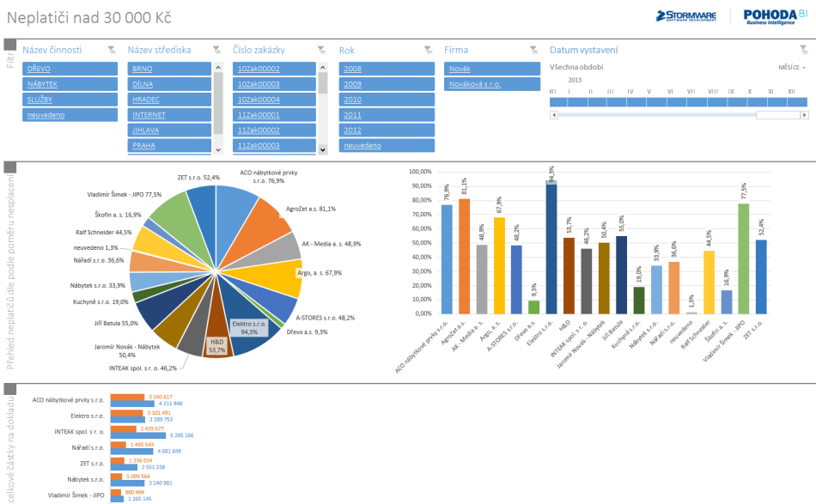Select neuvedeno in Název činnosti
Image resolution: width=816 pixels, height=504 pixels.
click(x=70, y=115)
